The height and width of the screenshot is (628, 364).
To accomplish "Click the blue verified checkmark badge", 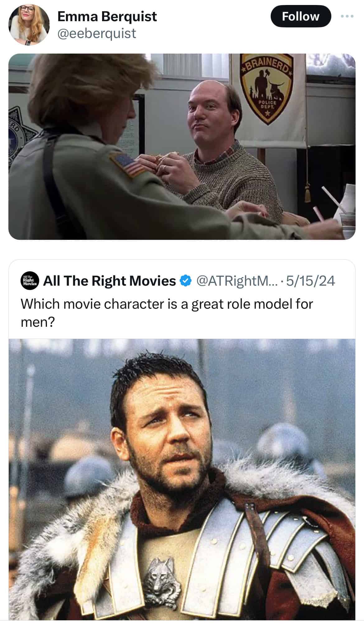I will [x=186, y=281].
